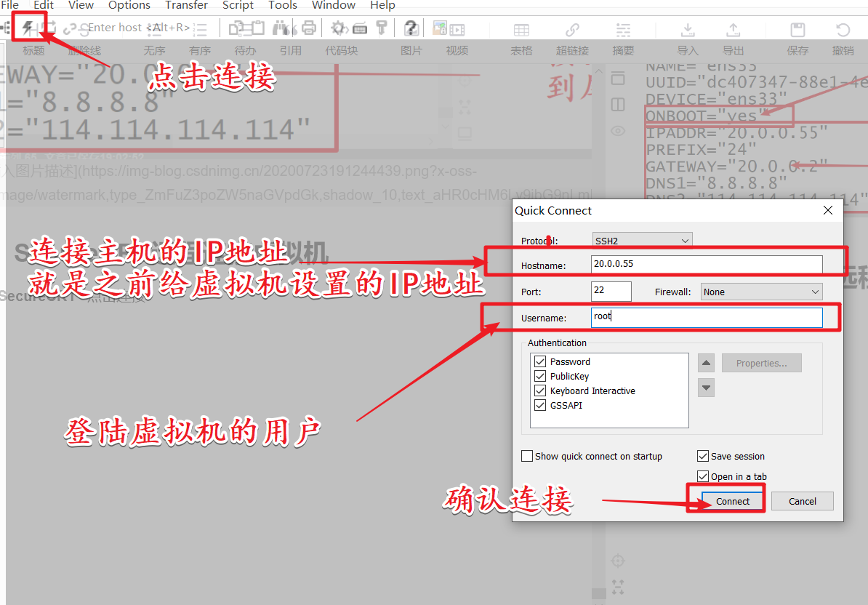
Task: Click the Cancel button in Quick Connect
Action: pyautogui.click(x=802, y=501)
